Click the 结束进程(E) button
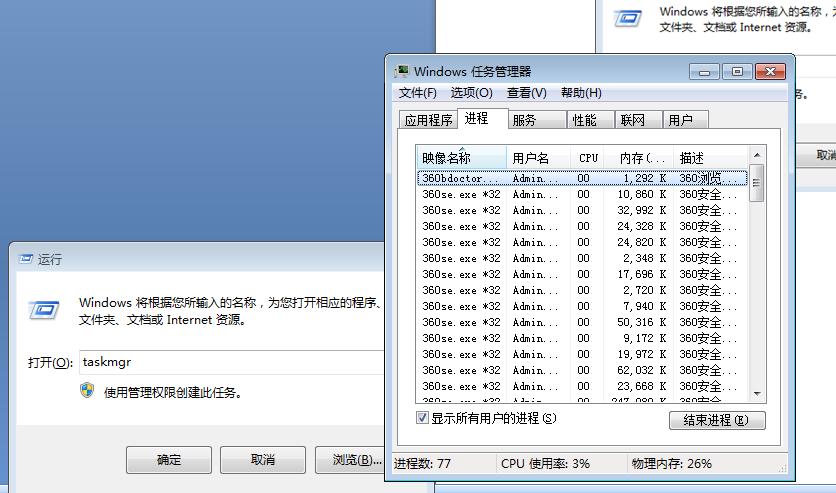Viewport: 836px width, 493px height. point(717,420)
